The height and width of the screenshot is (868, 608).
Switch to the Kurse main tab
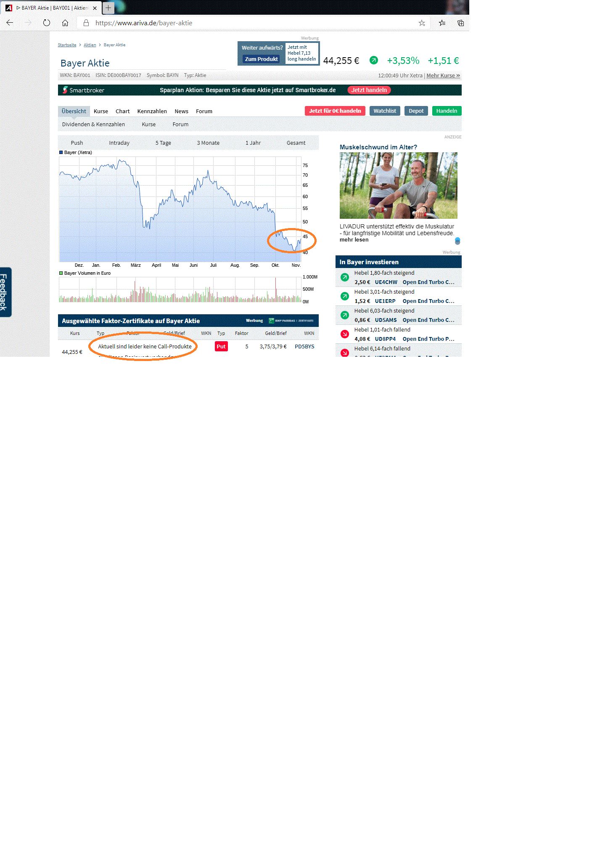click(101, 111)
